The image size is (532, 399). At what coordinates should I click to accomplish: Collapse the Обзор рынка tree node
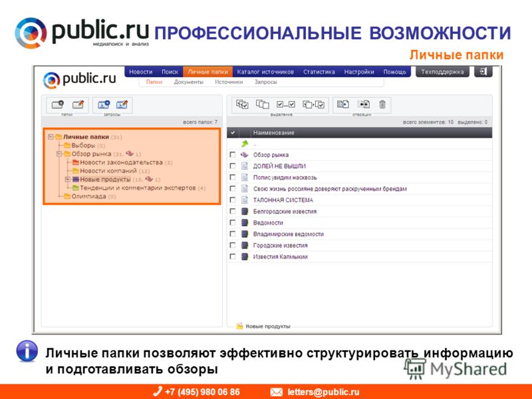pyautogui.click(x=59, y=154)
